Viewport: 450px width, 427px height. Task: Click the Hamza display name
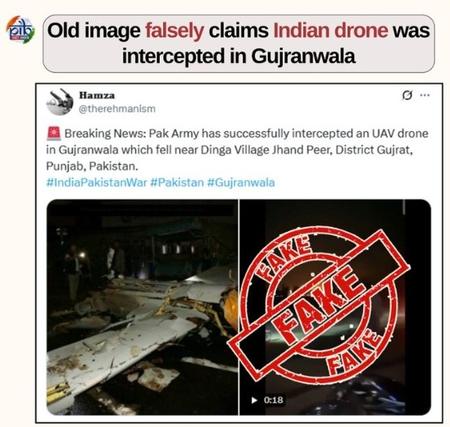pos(97,95)
